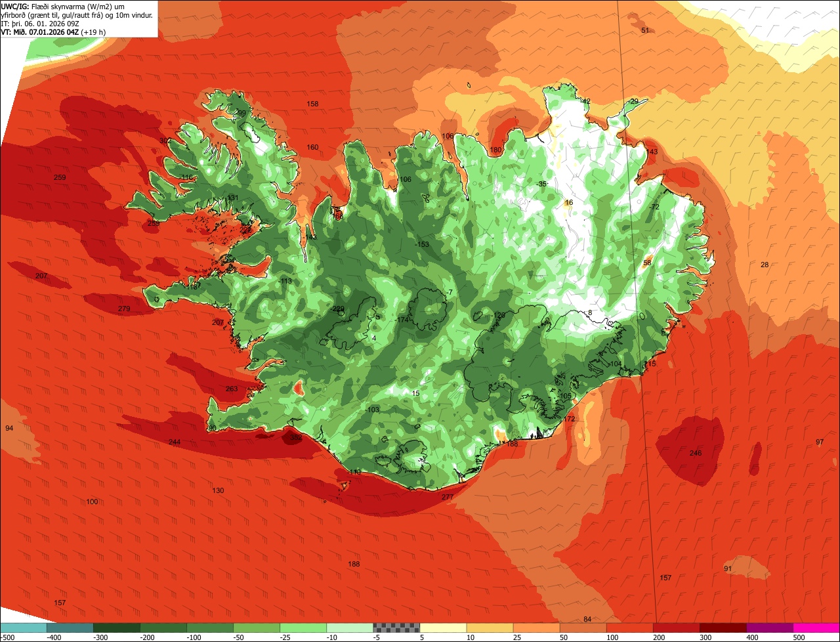Click the value -7 in central Iceland

point(449,293)
